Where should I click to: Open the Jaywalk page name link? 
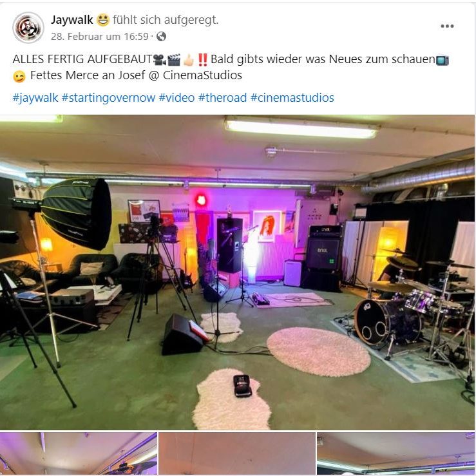72,20
